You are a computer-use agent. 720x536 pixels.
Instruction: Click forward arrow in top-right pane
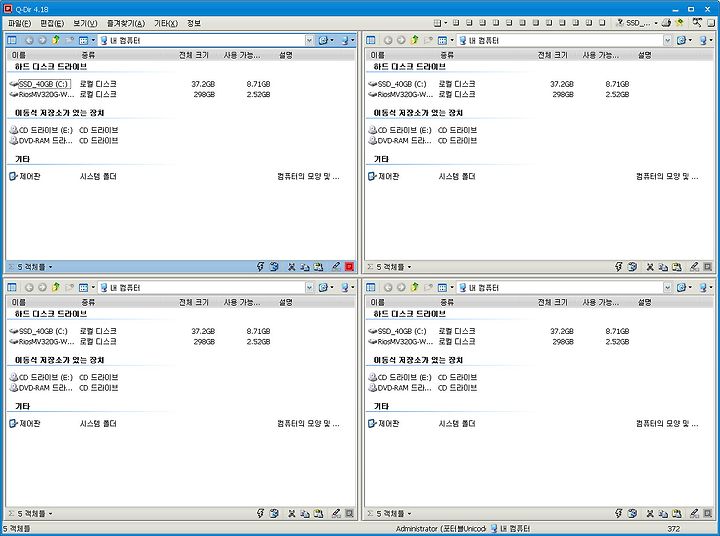point(401,40)
